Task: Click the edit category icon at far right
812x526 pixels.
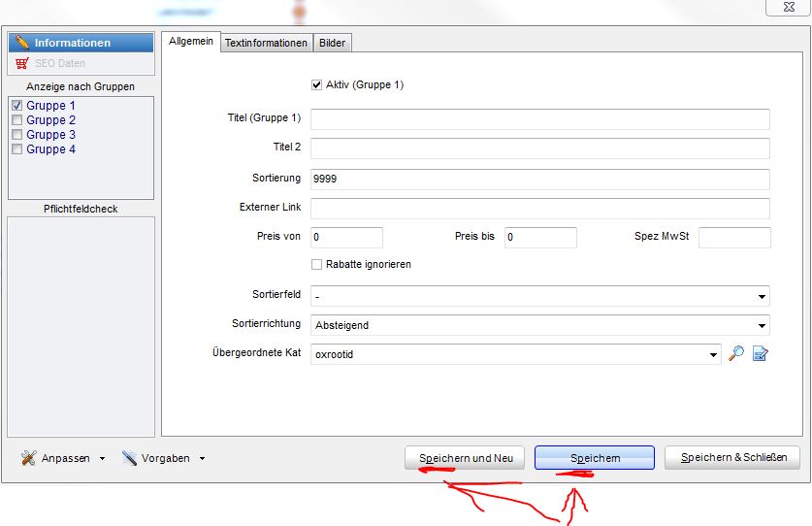Action: [x=760, y=354]
